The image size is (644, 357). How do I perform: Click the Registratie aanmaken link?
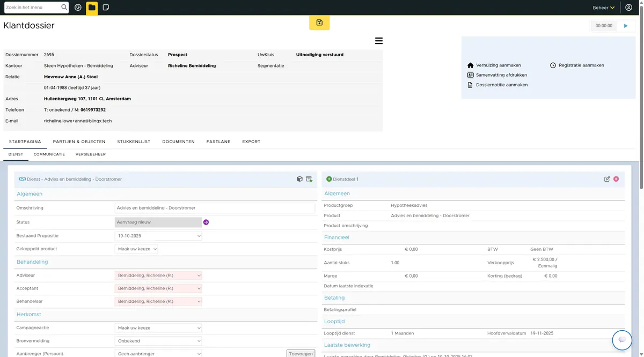coord(577,65)
